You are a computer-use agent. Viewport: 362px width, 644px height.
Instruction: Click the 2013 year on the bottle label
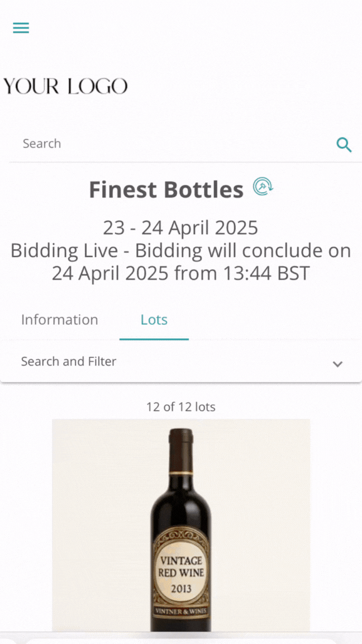tap(182, 589)
